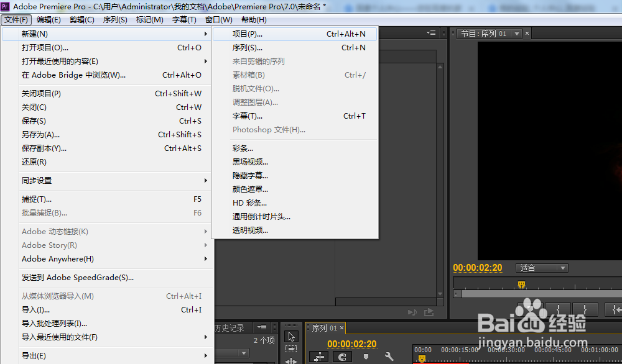Open the 标记(M) menu

coord(149,20)
